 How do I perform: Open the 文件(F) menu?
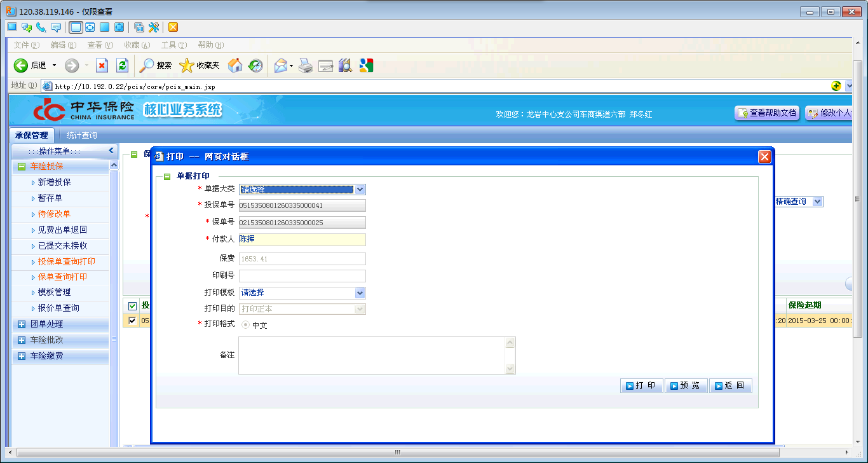26,45
